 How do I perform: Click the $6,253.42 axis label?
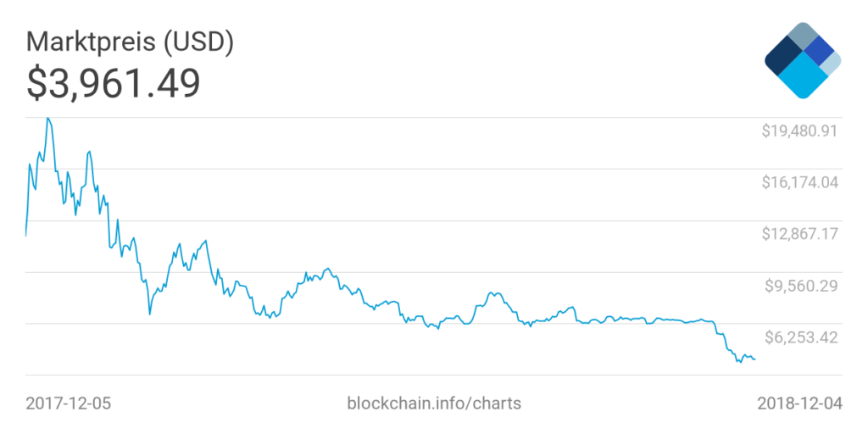tap(800, 337)
